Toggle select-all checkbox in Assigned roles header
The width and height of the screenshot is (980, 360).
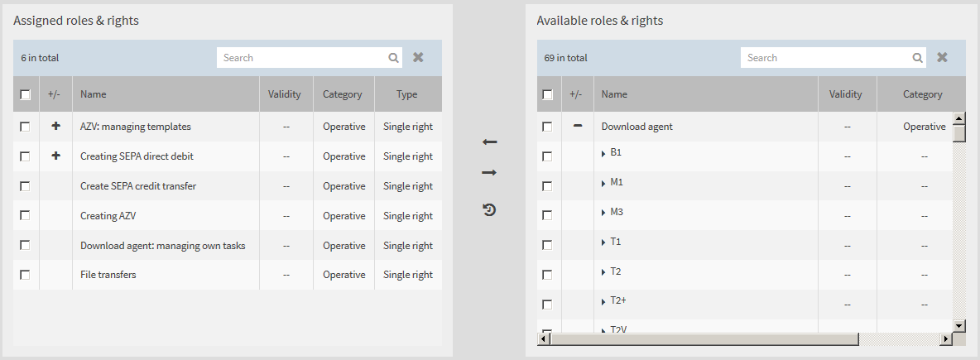[25, 94]
